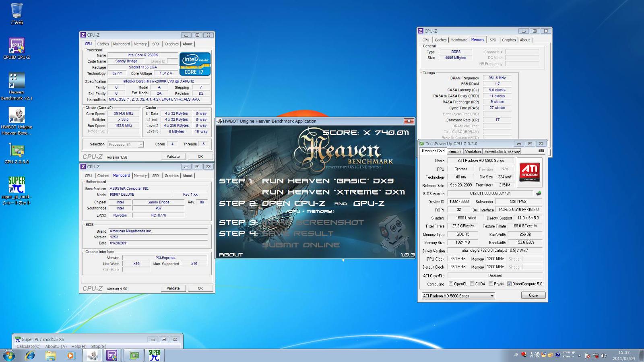Image resolution: width=644 pixels, height=362 pixels.
Task: Open the Processor #1 selection dropdown in CPU-Z
Action: tap(126, 144)
